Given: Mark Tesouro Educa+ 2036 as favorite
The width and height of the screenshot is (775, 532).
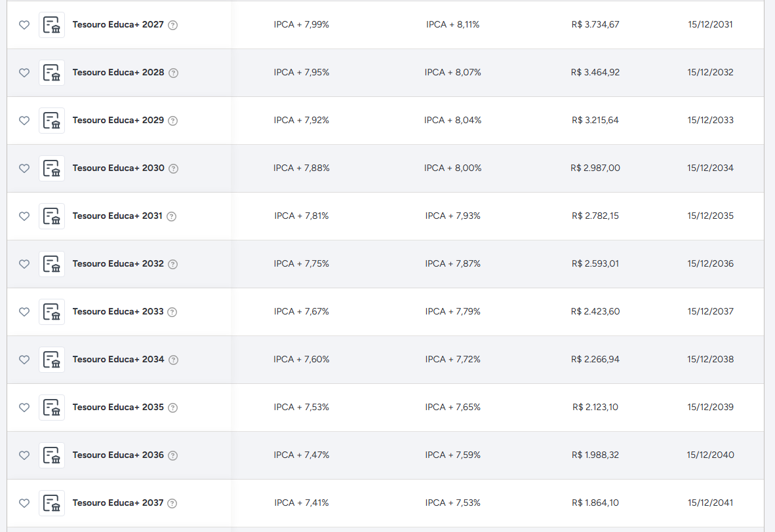Looking at the screenshot, I should (24, 455).
